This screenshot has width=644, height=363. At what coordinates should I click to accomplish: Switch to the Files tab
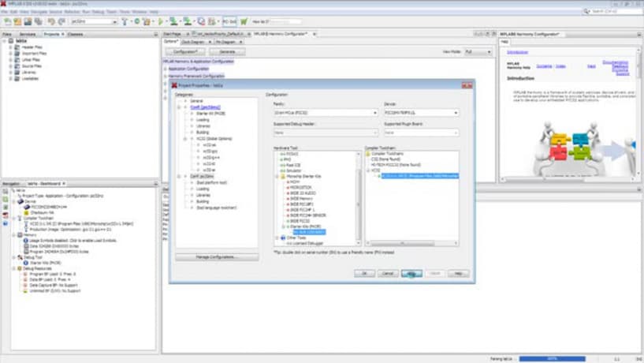[x=7, y=35]
